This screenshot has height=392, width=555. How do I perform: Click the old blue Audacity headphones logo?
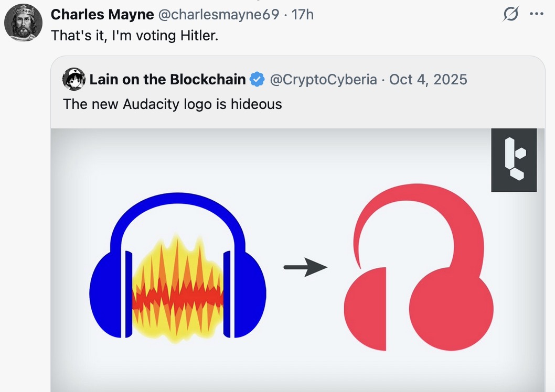pyautogui.click(x=178, y=268)
